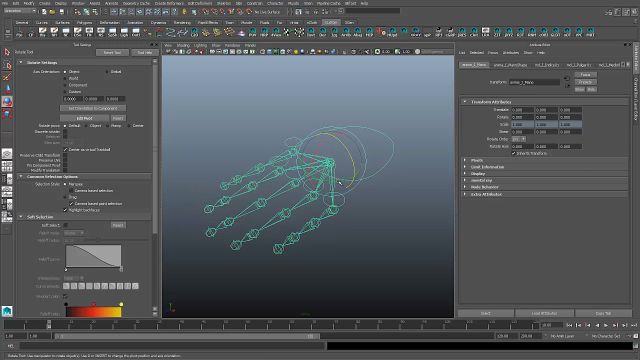Click the purple UFO-shaped shelf icon
The width and height of the screenshot is (640, 360).
[241, 32]
